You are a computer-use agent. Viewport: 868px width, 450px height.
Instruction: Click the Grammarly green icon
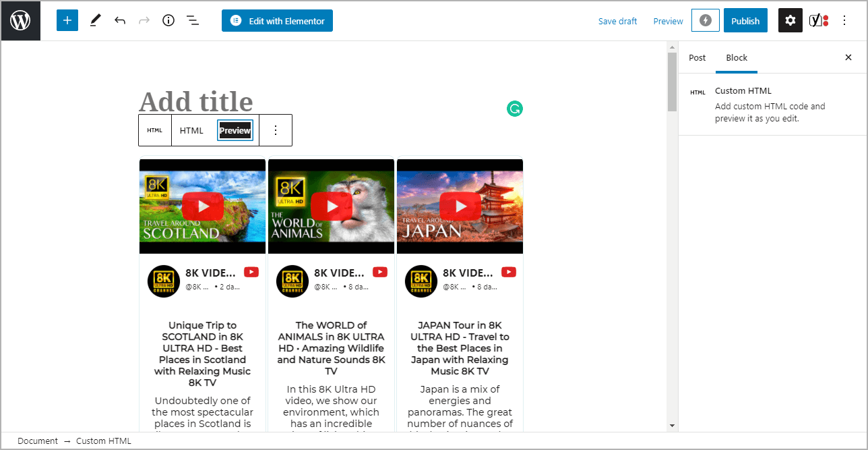(515, 109)
